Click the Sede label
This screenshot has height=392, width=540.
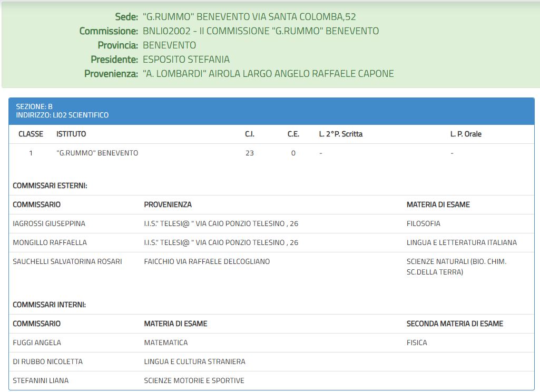point(126,16)
